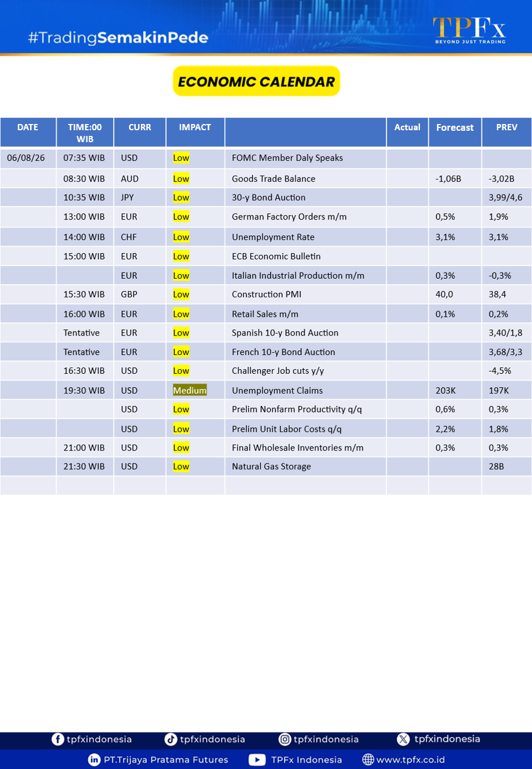Click the TPFx logo at top
This screenshot has height=769, width=532.
(469, 30)
